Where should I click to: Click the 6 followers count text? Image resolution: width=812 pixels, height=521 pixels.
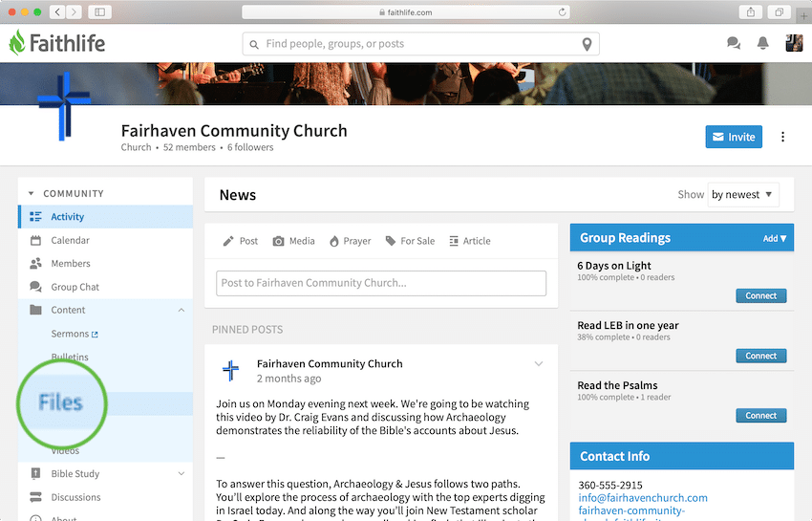[250, 147]
